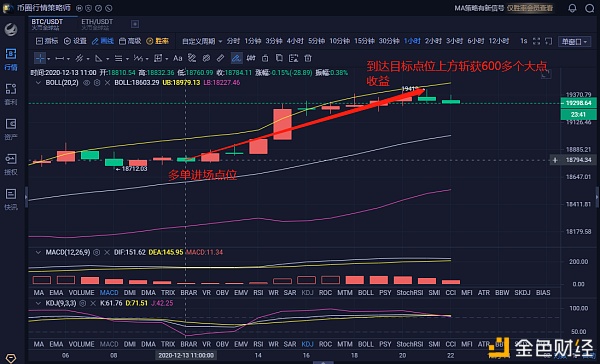The image size is (600, 364).
Task: Choose RSI in MACD panel indicator row
Action: (x=258, y=292)
